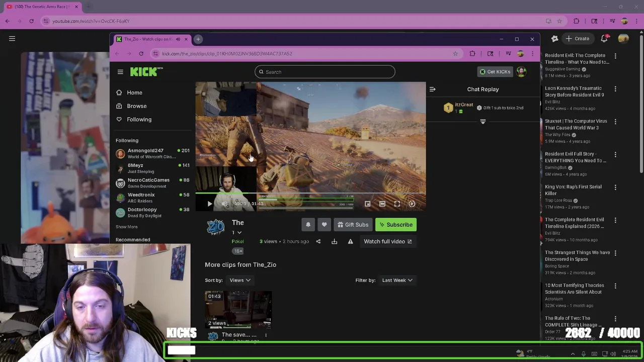Open Doctorloopy followed channel

pos(152,212)
